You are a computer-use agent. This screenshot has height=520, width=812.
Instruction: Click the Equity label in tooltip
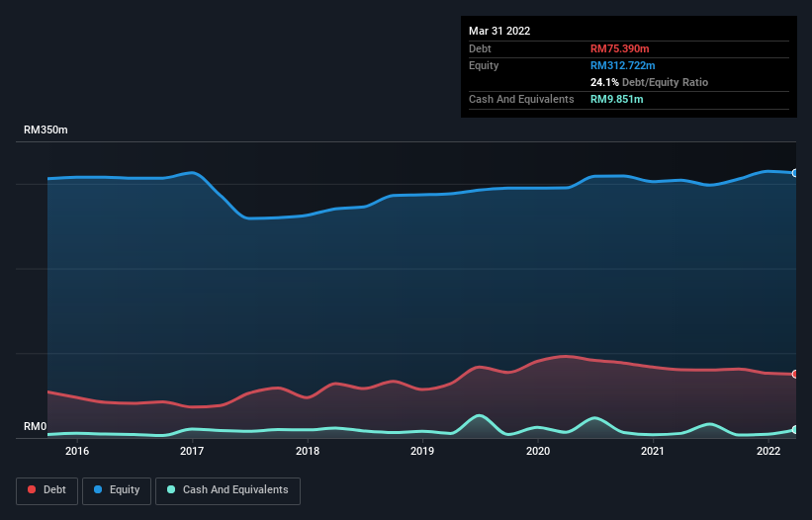pyautogui.click(x=484, y=65)
